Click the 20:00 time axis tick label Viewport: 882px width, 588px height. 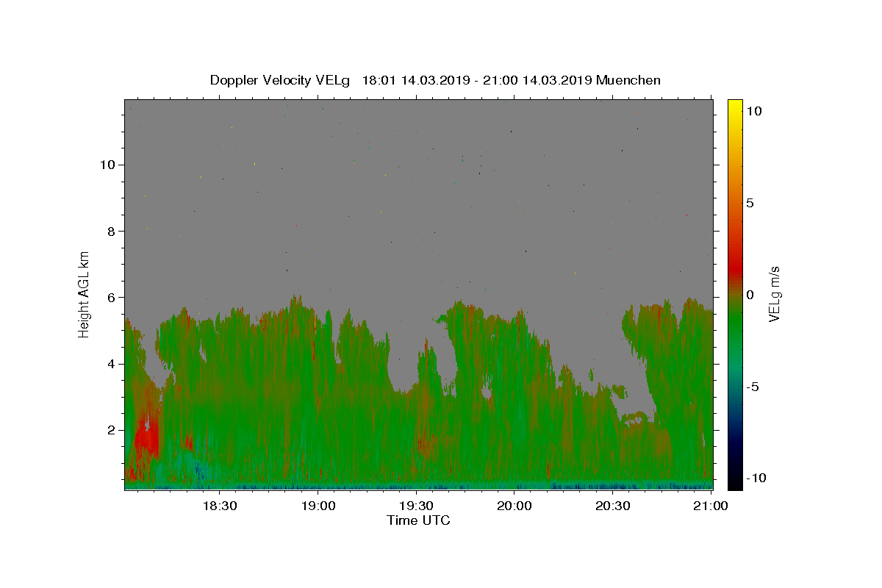click(514, 506)
